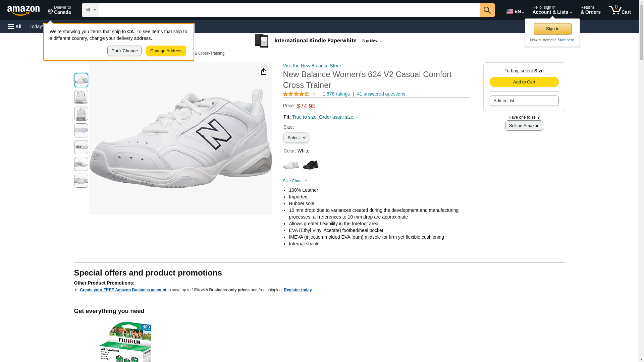Select the Black color swatch
The height and width of the screenshot is (362, 644).
tap(311, 165)
